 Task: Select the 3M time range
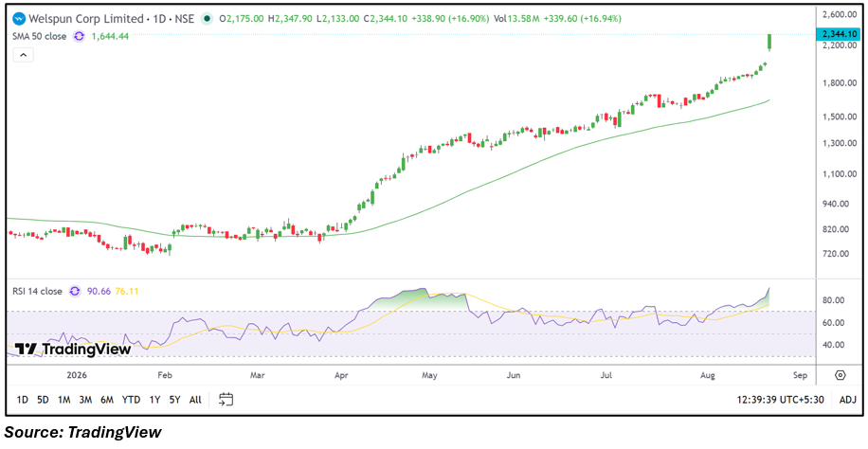coord(85,399)
